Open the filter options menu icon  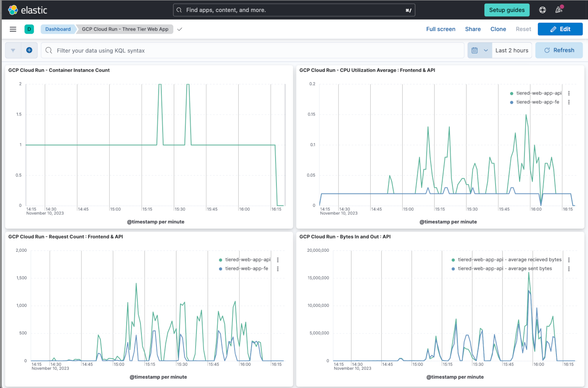13,50
